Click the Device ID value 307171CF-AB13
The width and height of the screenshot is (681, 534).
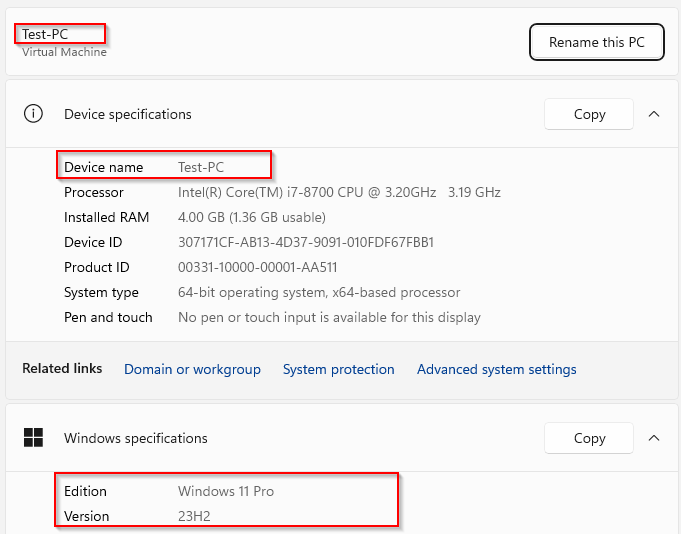pos(306,242)
